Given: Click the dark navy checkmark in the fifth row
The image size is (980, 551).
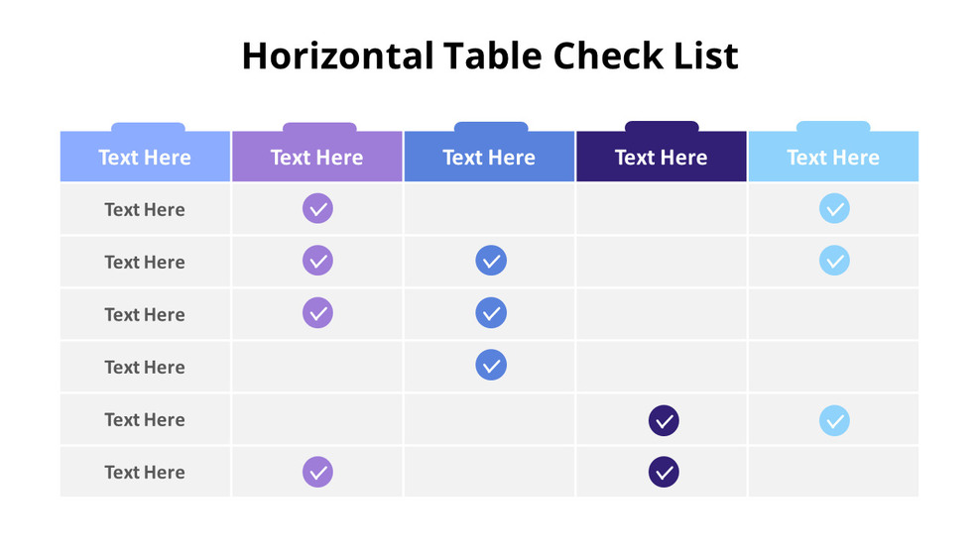Looking at the screenshot, I should (x=664, y=420).
